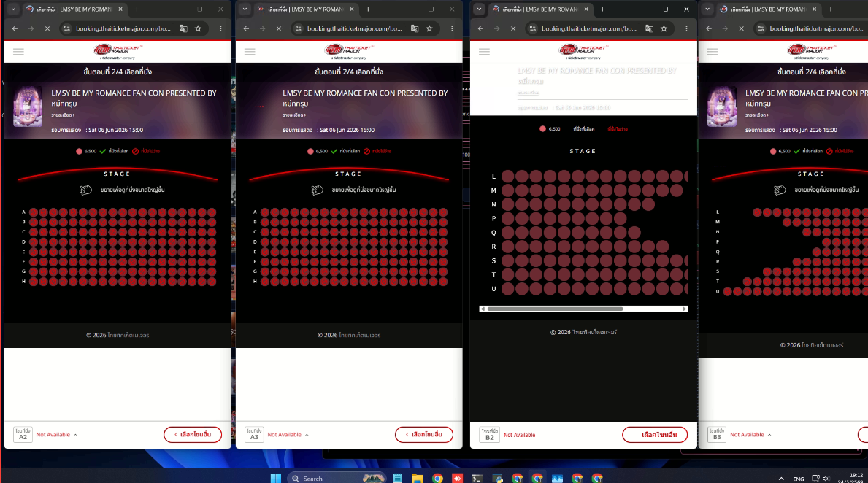Click address bar URL in A3 zone window
868x483 pixels.
[354, 28]
